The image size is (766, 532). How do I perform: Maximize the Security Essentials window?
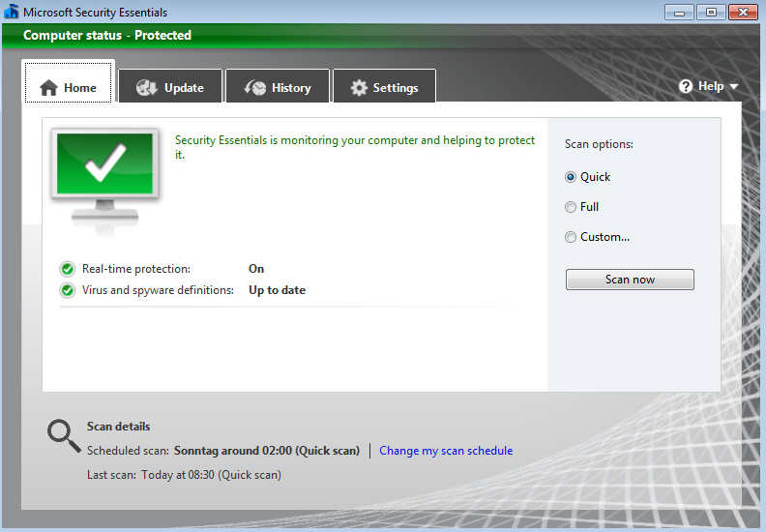click(x=711, y=12)
